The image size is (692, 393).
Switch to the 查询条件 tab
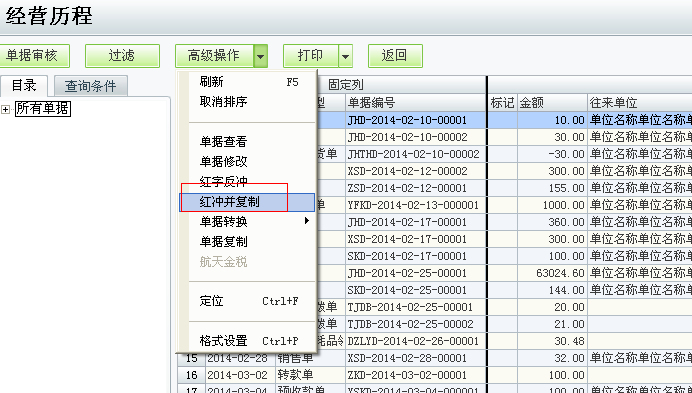coord(91,86)
